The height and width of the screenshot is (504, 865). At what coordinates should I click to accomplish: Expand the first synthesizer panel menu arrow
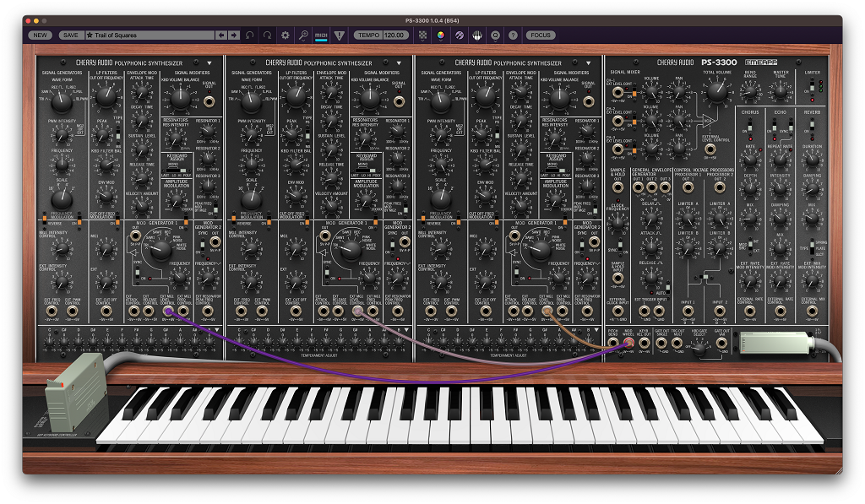point(209,62)
